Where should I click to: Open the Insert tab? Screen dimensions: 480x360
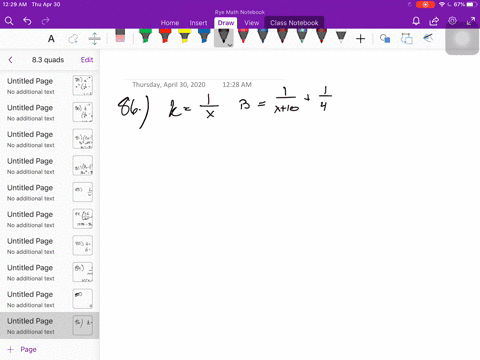pos(198,23)
